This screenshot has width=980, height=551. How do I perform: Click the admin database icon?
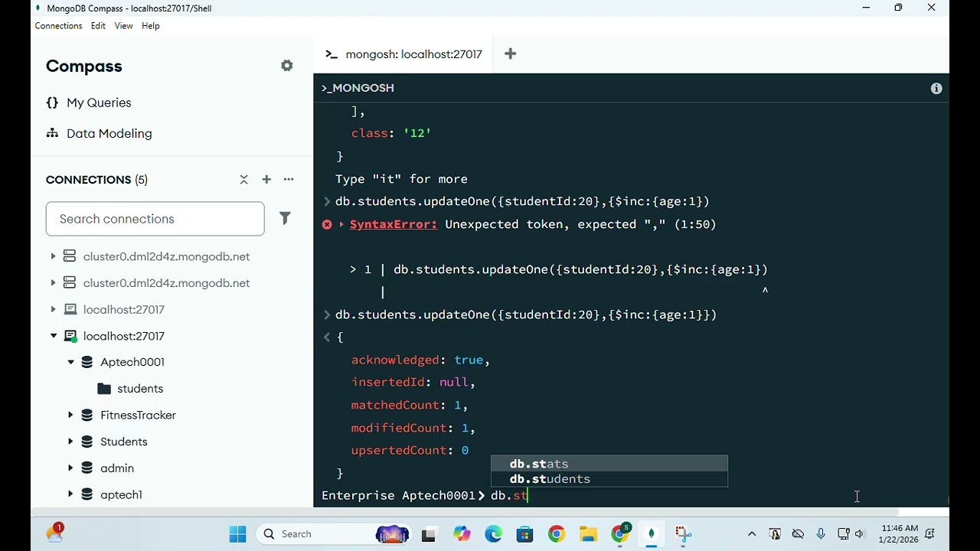tap(87, 468)
